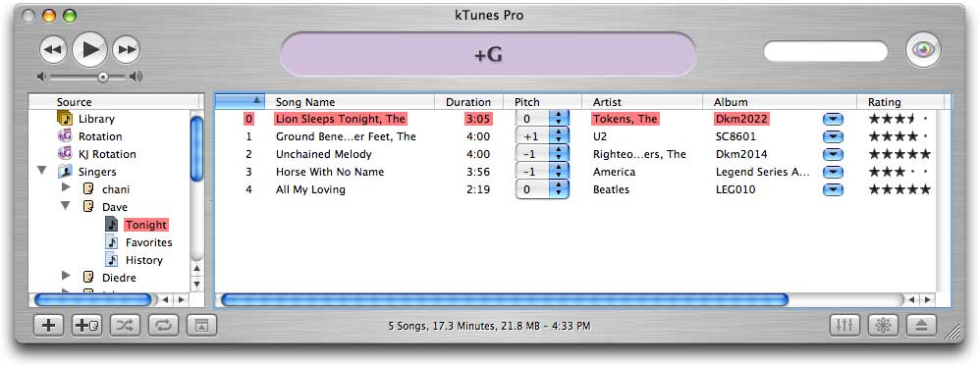The height and width of the screenshot is (366, 980).
Task: Open album dropdown for SC8601
Action: pos(833,136)
